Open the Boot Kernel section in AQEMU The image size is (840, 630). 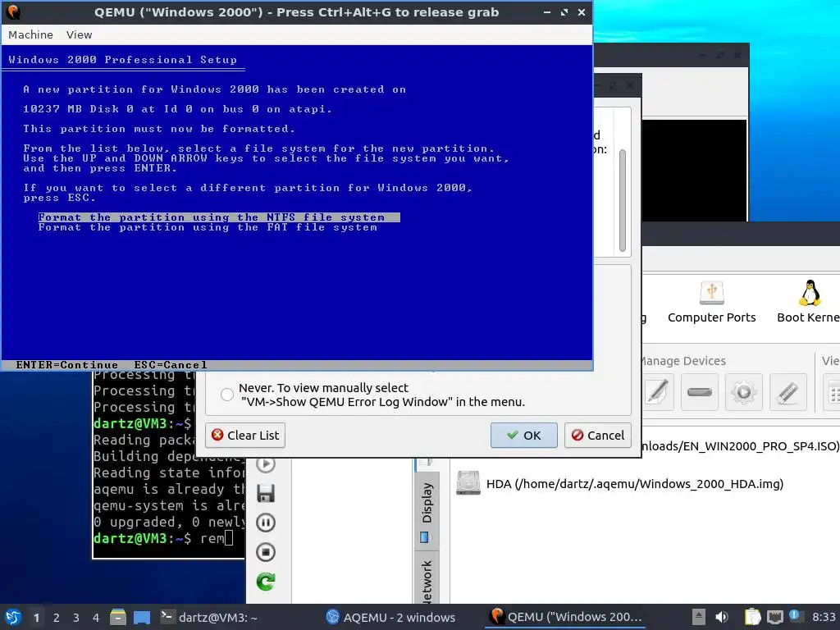tap(808, 303)
